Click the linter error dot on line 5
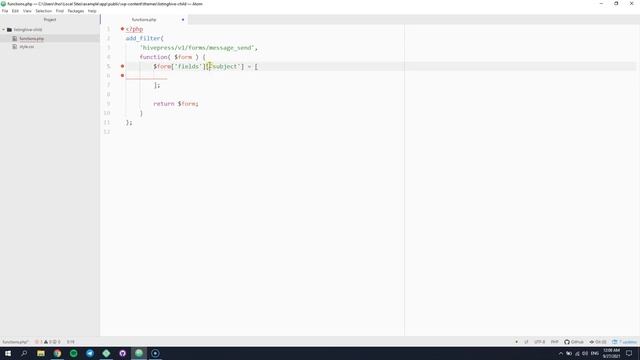The height and width of the screenshot is (360, 640). point(122,66)
